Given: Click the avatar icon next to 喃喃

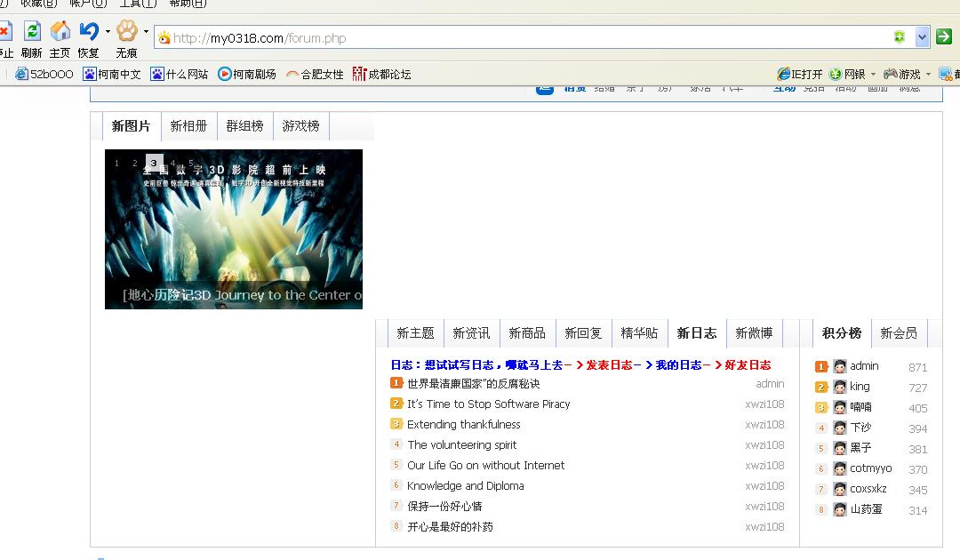Looking at the screenshot, I should pos(840,407).
